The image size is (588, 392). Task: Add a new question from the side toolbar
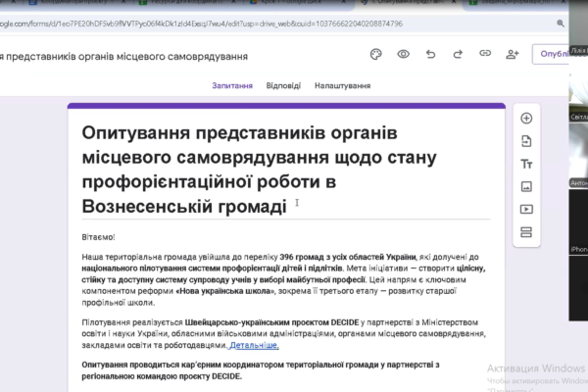(526, 119)
